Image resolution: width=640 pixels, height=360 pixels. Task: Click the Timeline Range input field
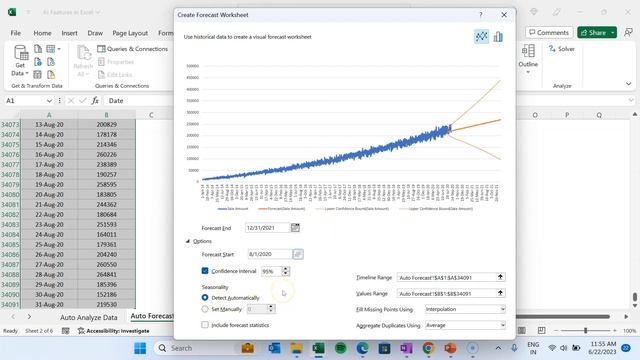tap(446, 278)
